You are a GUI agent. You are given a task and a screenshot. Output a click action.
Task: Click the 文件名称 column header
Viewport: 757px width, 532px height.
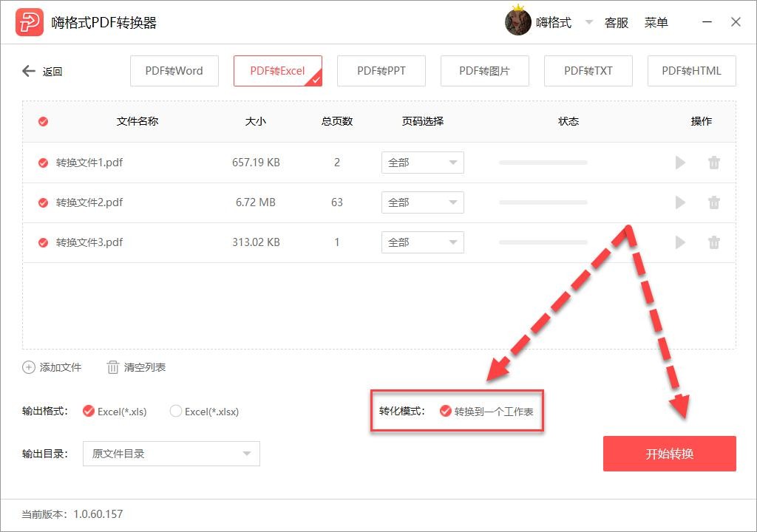click(138, 121)
